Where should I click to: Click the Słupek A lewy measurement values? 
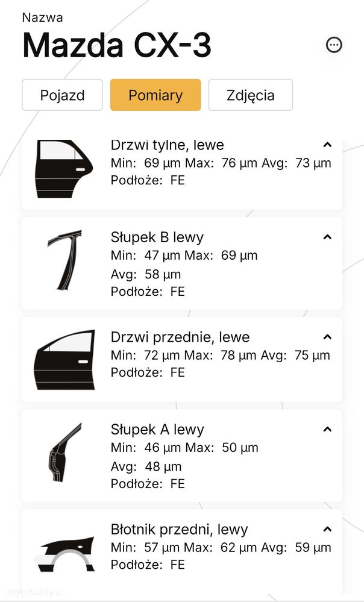click(184, 457)
